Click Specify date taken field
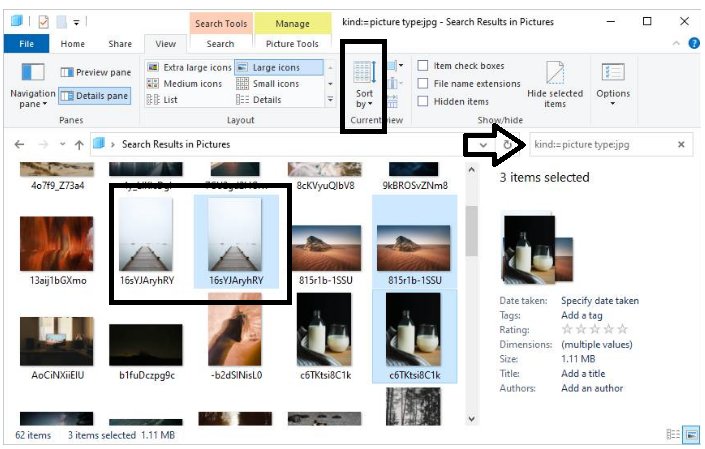Screen dimensions: 705x449 [599, 301]
